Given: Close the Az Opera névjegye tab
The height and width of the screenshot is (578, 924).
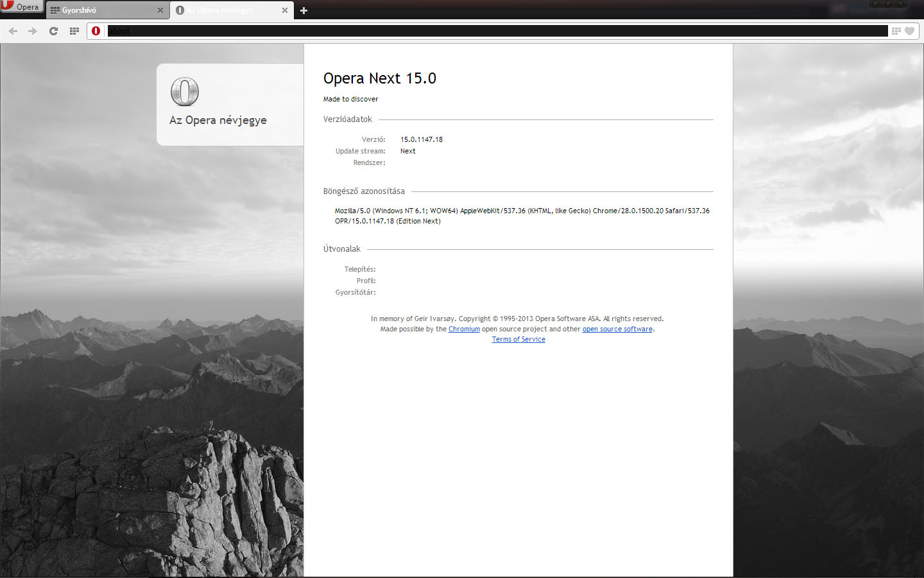Looking at the screenshot, I should [x=285, y=10].
